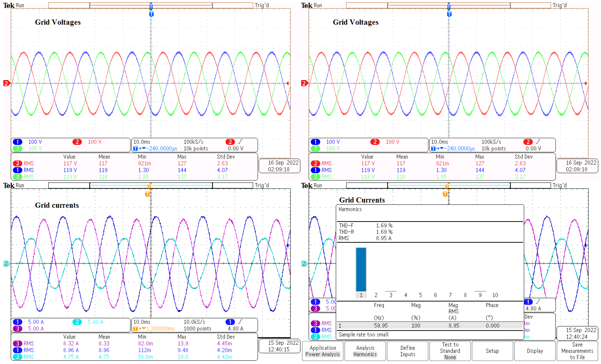Open the Analysis Harmonics menu button
The image size is (601, 364).
tap(365, 351)
